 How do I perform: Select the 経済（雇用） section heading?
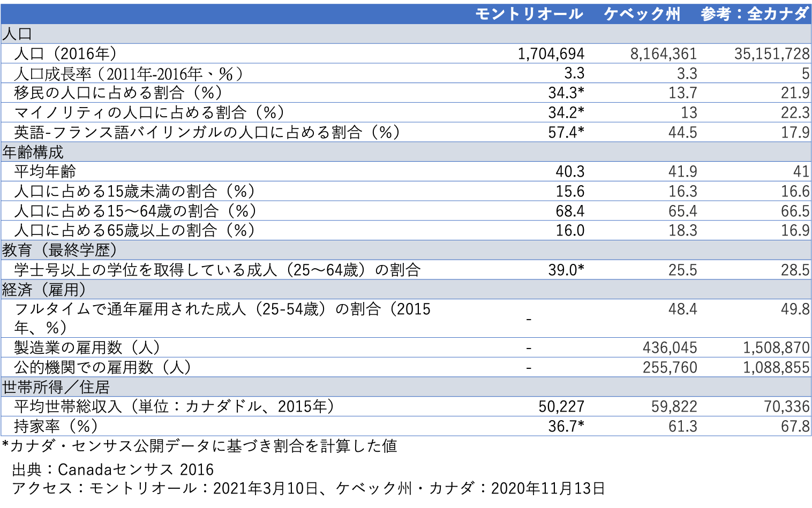click(x=406, y=290)
